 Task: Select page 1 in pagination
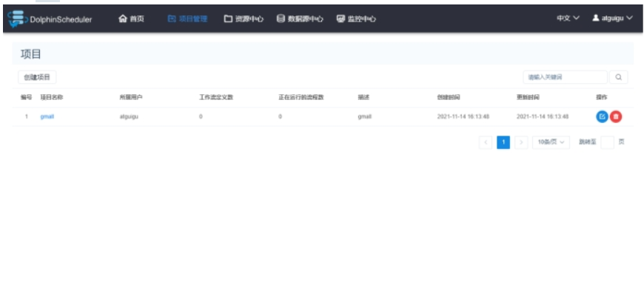[503, 142]
